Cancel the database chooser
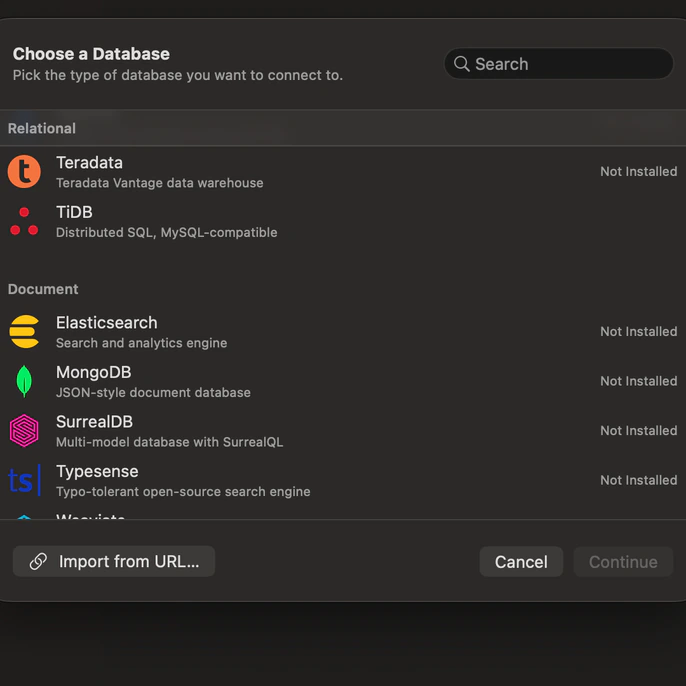686x686 pixels. pos(521,562)
